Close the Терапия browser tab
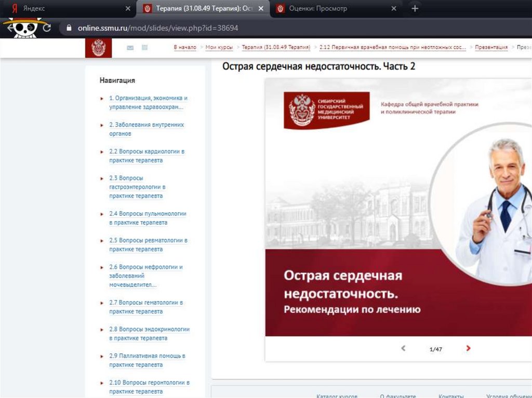532x398 pixels. click(261, 8)
